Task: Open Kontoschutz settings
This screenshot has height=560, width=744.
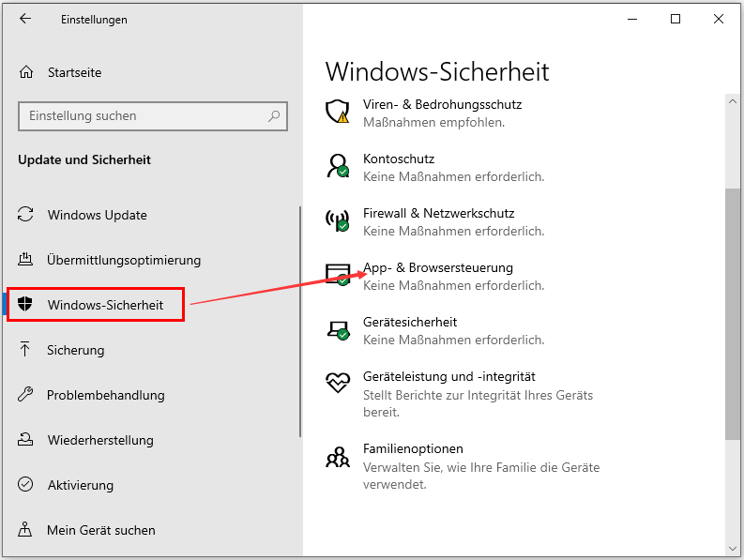Action: point(399,159)
